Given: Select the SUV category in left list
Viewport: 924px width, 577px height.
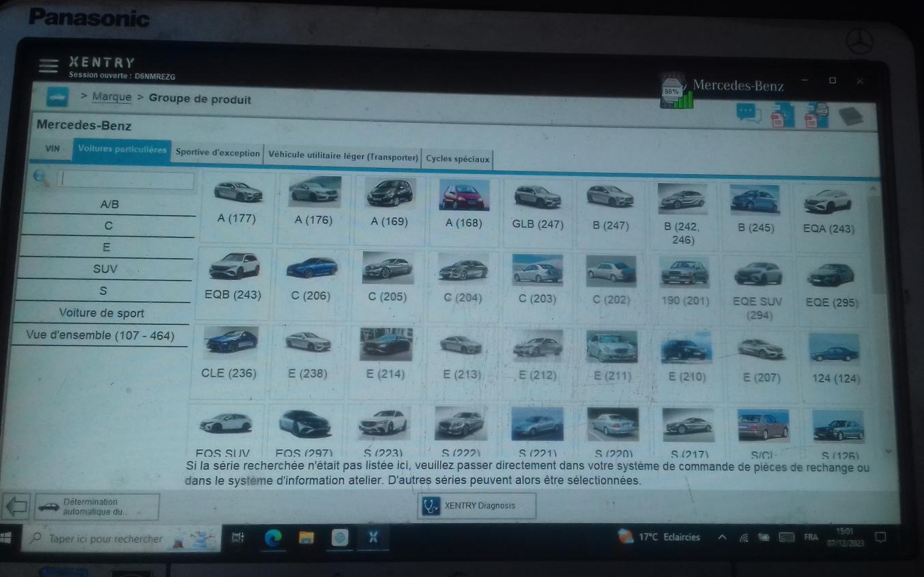Looking at the screenshot, I should (105, 269).
